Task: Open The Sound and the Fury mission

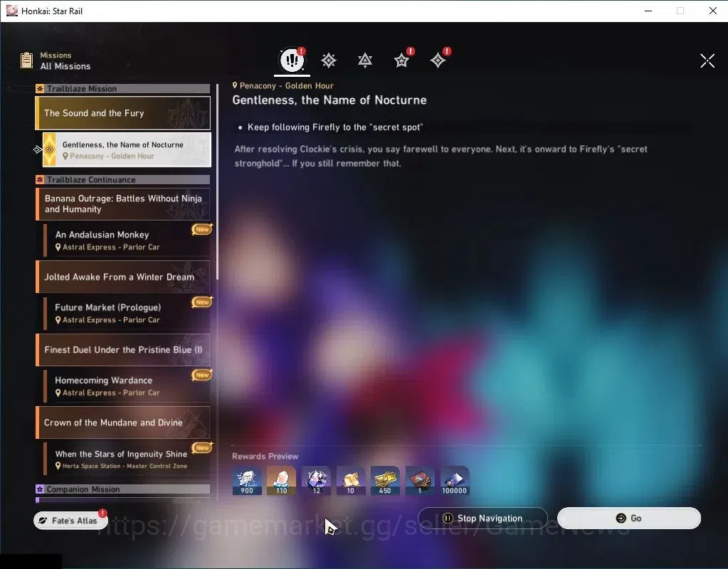Action: 123,113
